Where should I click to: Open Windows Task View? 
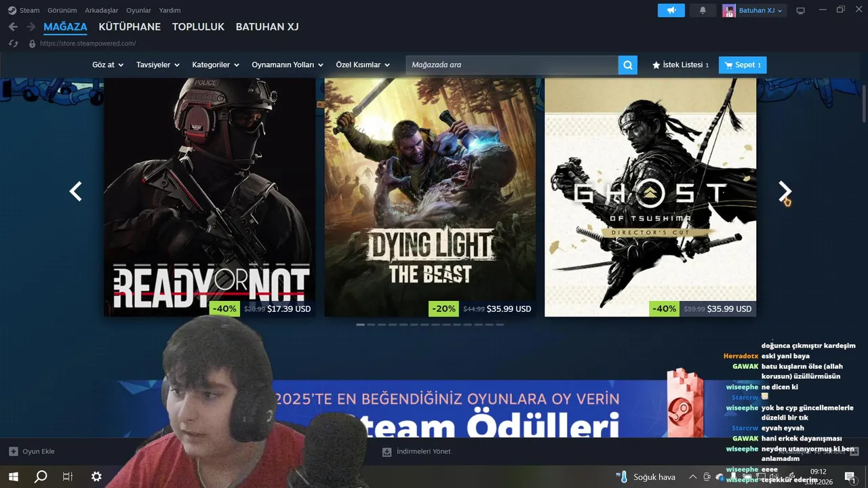coord(68,476)
